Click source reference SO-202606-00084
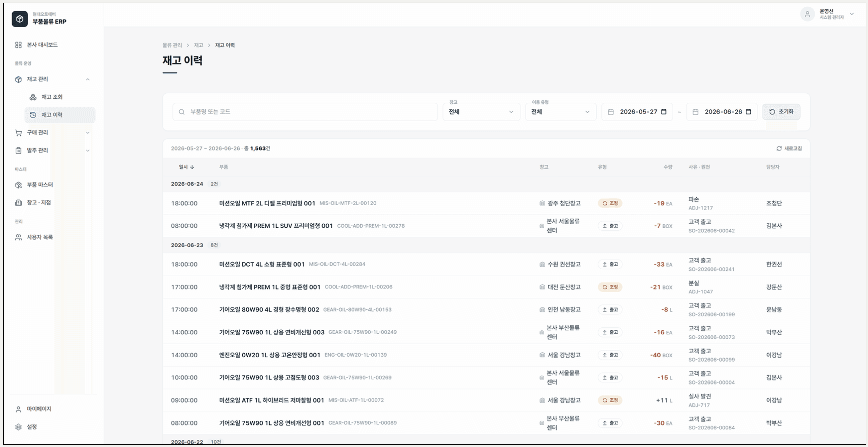The image size is (868, 447). 711,428
